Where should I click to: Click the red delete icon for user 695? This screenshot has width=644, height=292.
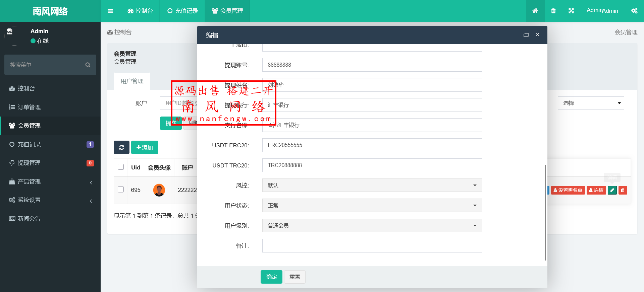(x=623, y=190)
